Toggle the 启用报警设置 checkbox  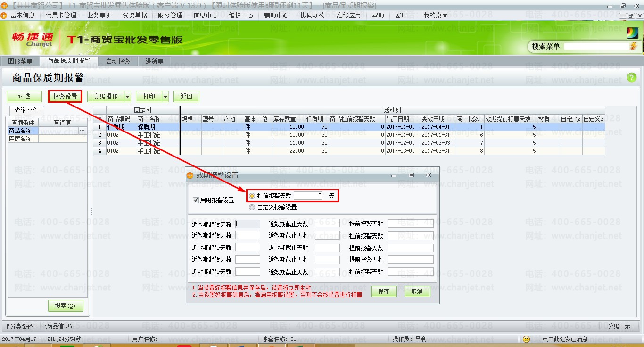click(x=196, y=200)
